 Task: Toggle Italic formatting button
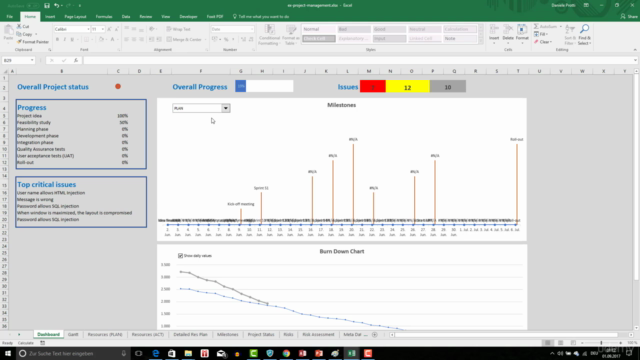click(x=64, y=40)
